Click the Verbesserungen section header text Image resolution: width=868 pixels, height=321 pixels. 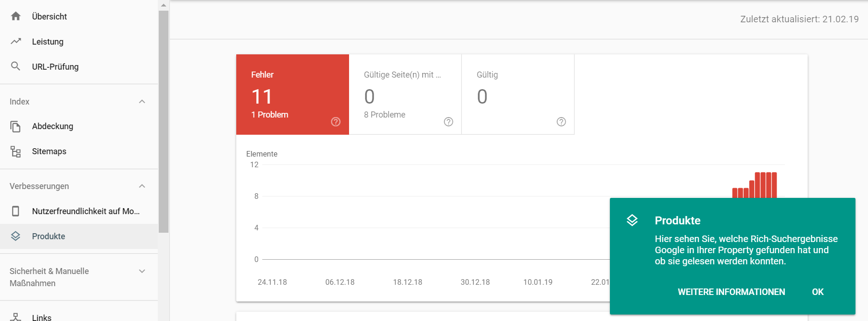39,186
